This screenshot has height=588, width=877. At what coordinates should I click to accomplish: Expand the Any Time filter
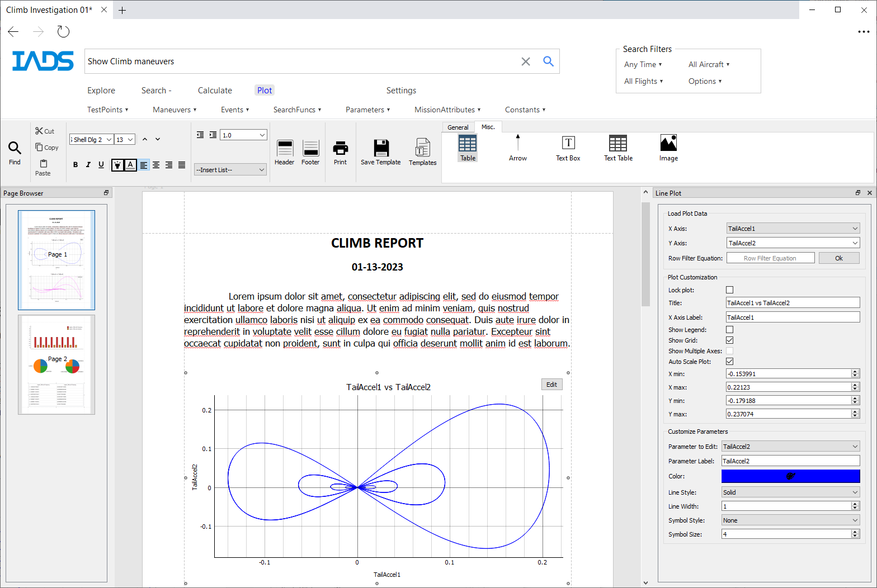pos(643,64)
